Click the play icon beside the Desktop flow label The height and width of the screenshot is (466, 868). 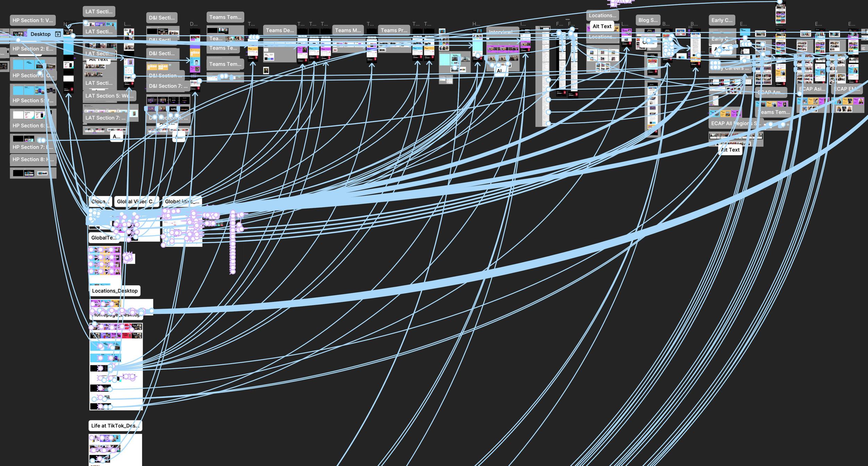(x=58, y=34)
